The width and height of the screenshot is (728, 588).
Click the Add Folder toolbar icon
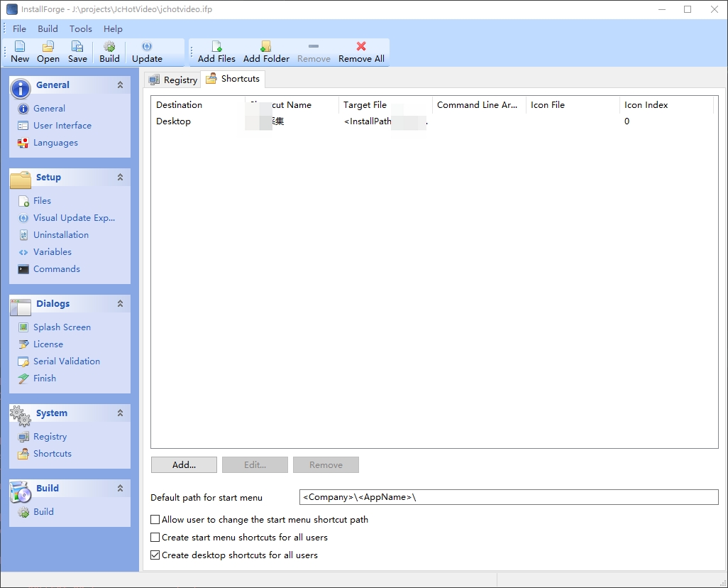tap(265, 46)
